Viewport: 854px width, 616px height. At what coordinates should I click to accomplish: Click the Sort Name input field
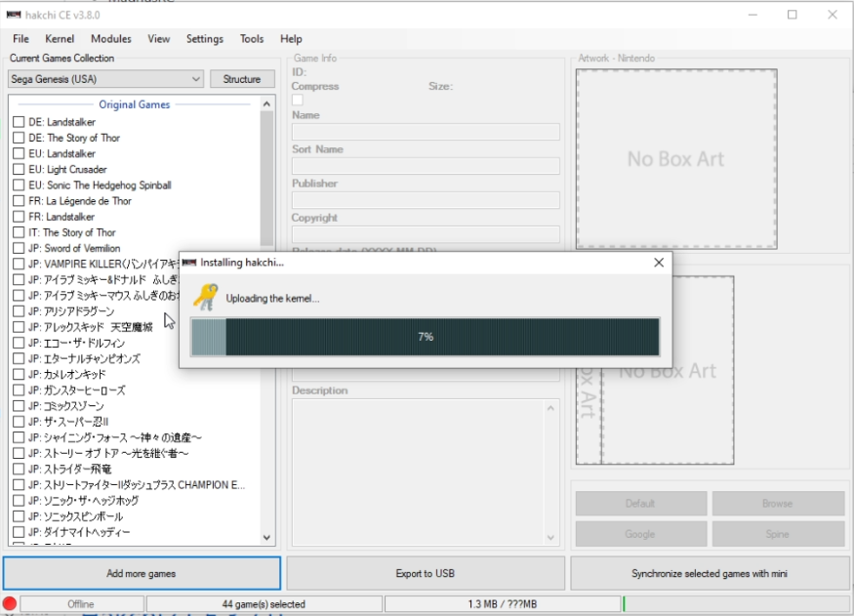tap(426, 166)
